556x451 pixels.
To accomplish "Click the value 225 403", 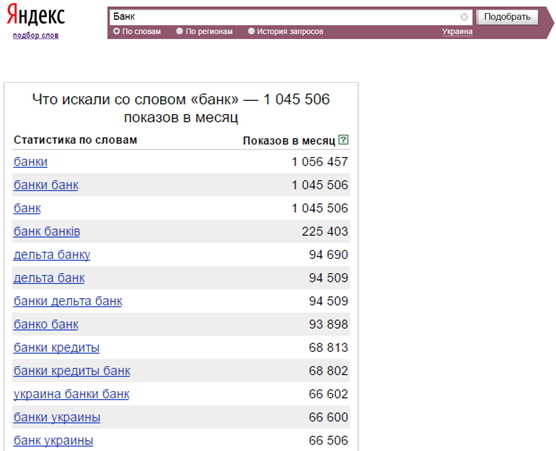I will (x=325, y=232).
